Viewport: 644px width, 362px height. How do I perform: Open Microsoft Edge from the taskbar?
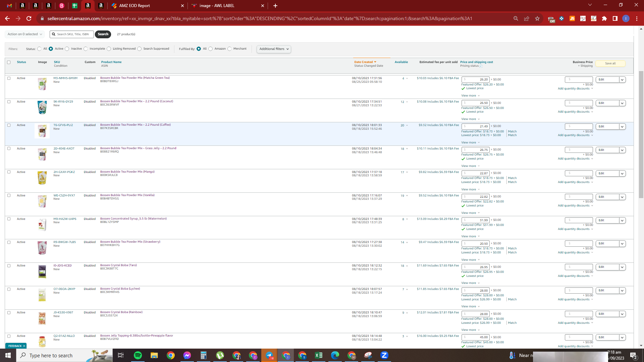pos(335,355)
